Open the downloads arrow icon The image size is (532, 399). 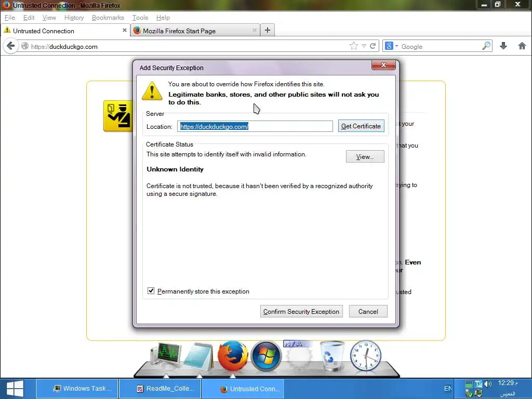[x=503, y=46]
